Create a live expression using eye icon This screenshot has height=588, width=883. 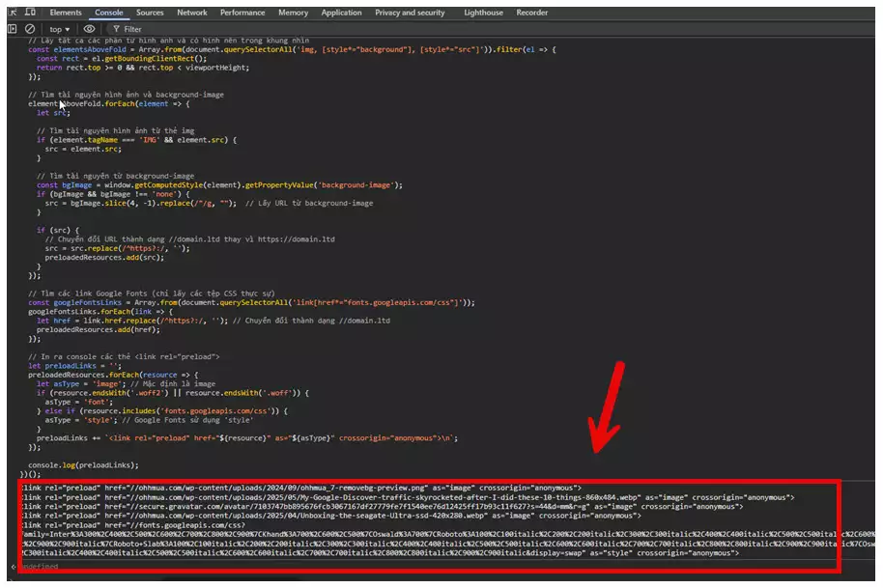coord(89,29)
